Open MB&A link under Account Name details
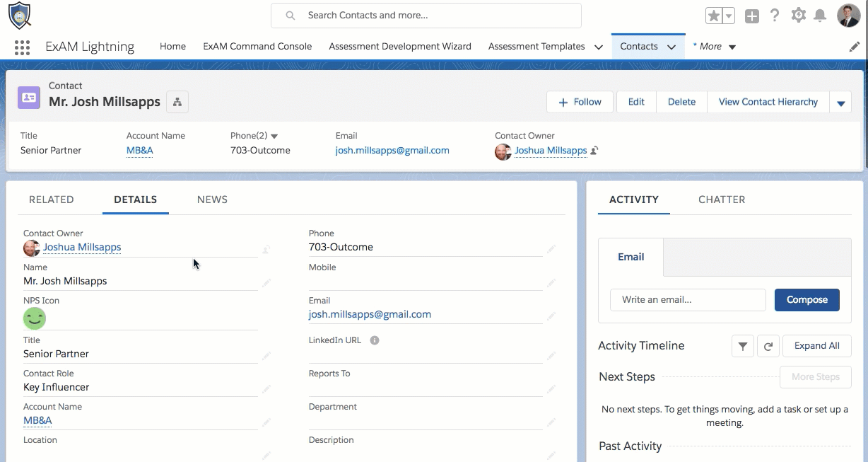868x462 pixels. coord(37,420)
